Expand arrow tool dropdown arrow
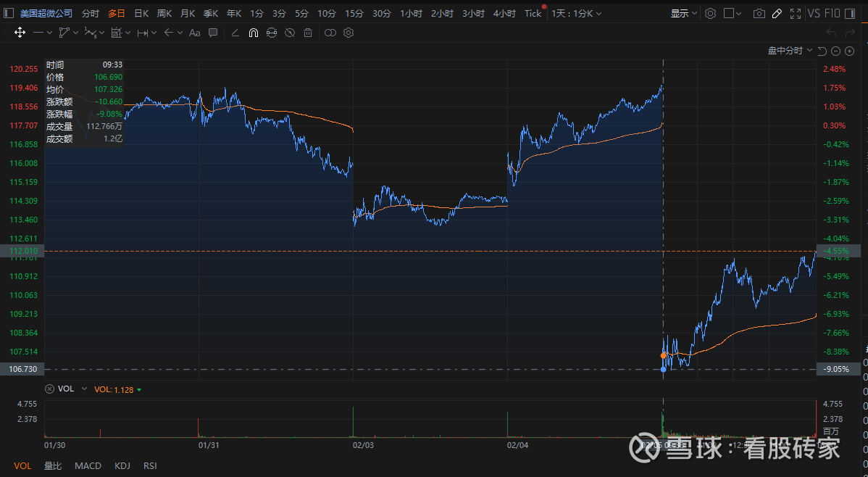Screen dimensions: 868x477 coord(180,33)
